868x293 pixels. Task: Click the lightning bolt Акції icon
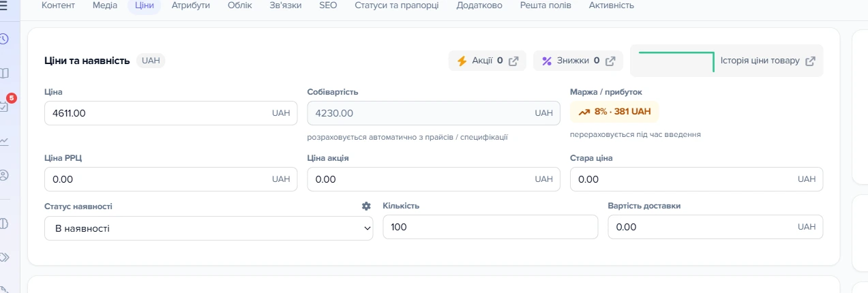(x=462, y=61)
